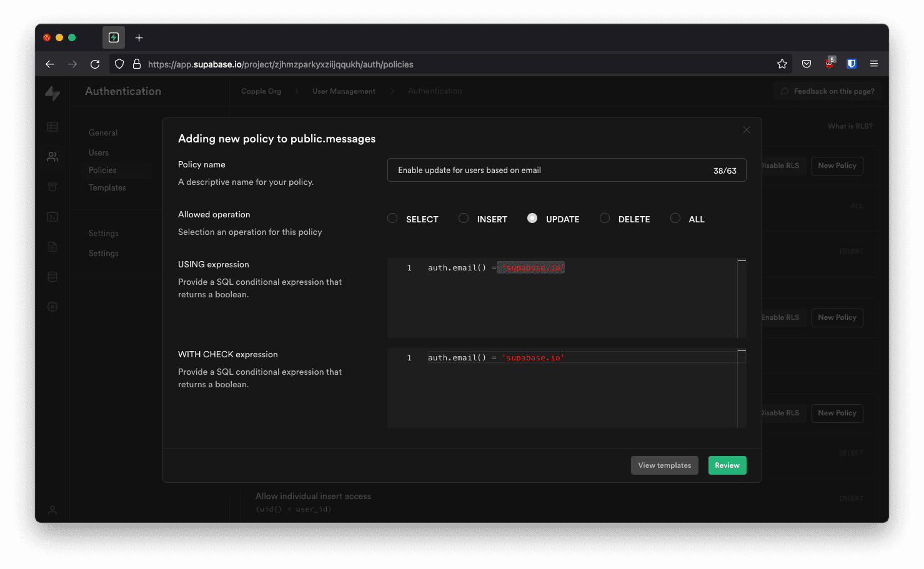Open the SQL editor terminal icon
The width and height of the screenshot is (924, 569).
52,217
